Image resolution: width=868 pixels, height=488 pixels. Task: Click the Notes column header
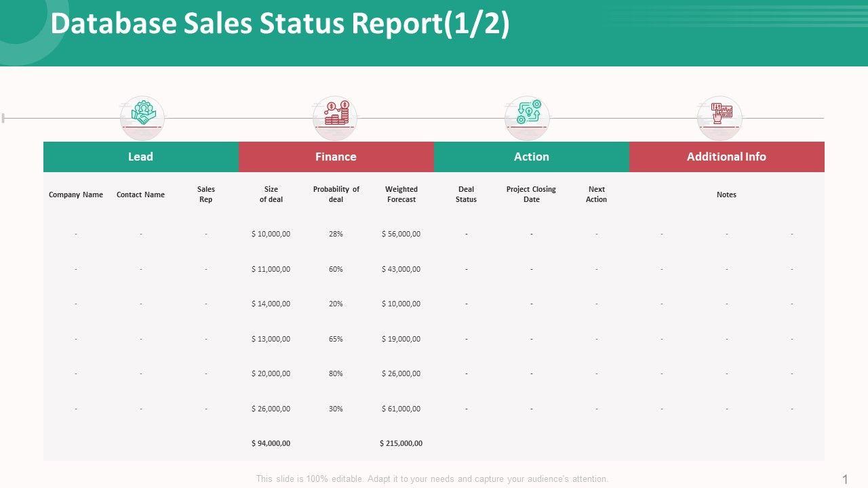point(726,195)
